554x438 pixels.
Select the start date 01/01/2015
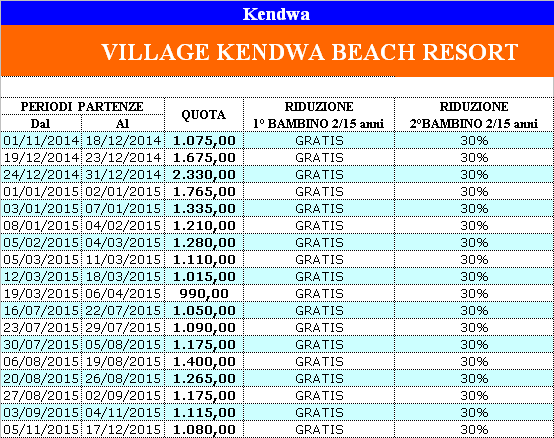point(41,191)
